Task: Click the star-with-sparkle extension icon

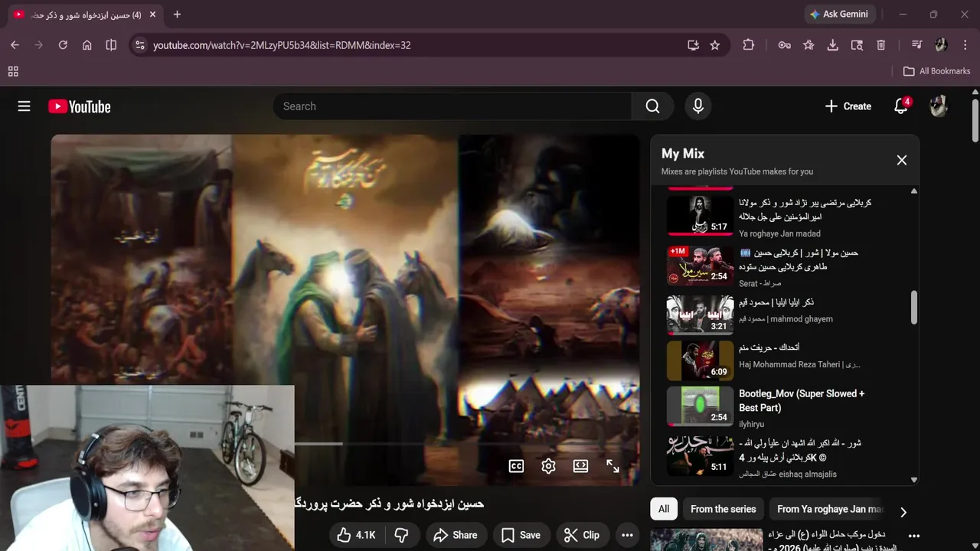Action: 808,45
